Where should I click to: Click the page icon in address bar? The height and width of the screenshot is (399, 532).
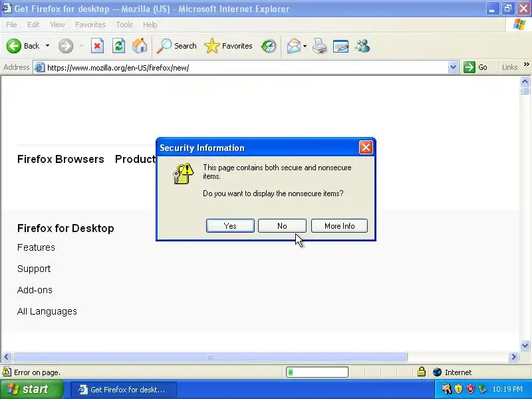click(40, 68)
